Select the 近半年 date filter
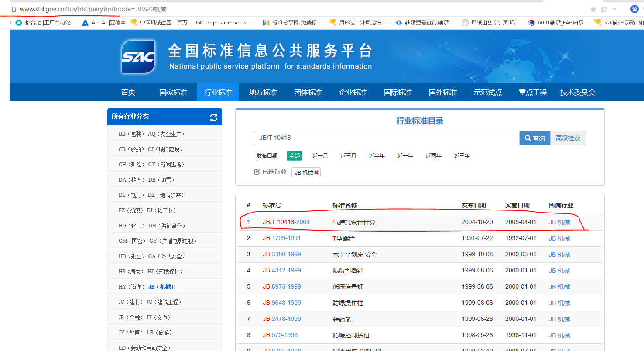The width and height of the screenshot is (644, 351). tap(377, 156)
